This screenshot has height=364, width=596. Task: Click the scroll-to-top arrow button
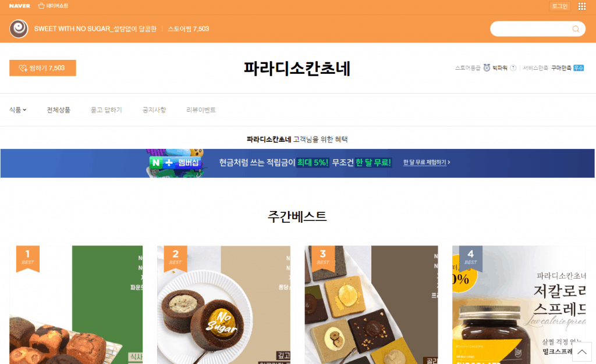pyautogui.click(x=581, y=352)
